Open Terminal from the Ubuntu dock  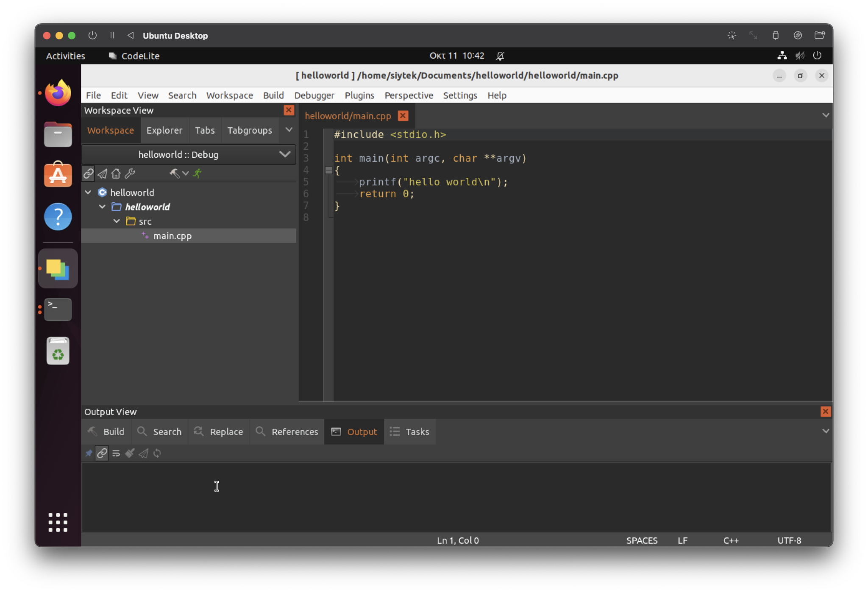click(x=58, y=310)
